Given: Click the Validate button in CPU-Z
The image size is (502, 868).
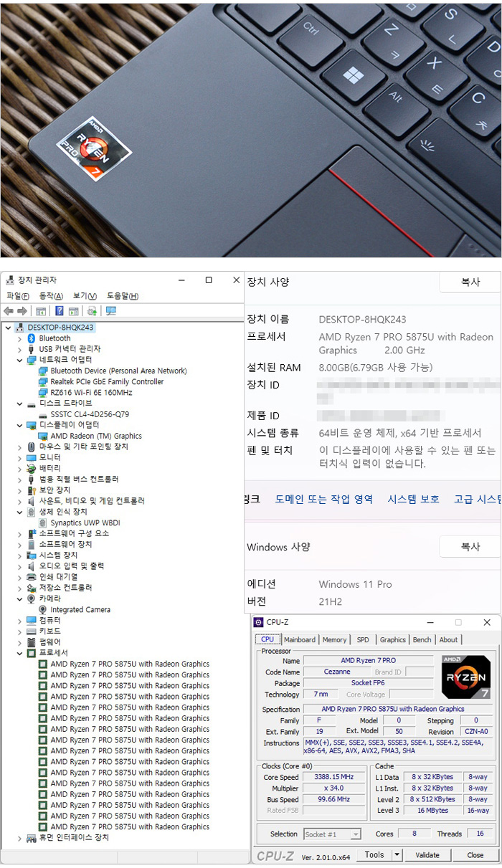Looking at the screenshot, I should [427, 855].
